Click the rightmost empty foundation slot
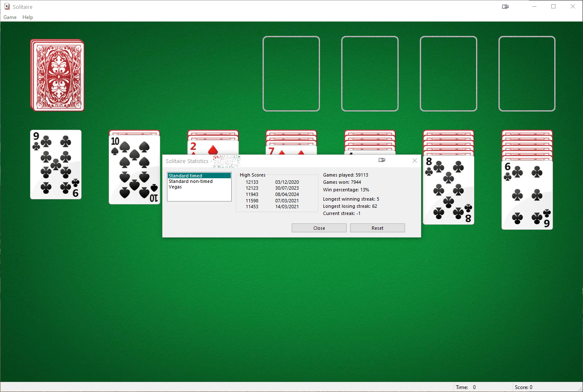 [x=527, y=74]
